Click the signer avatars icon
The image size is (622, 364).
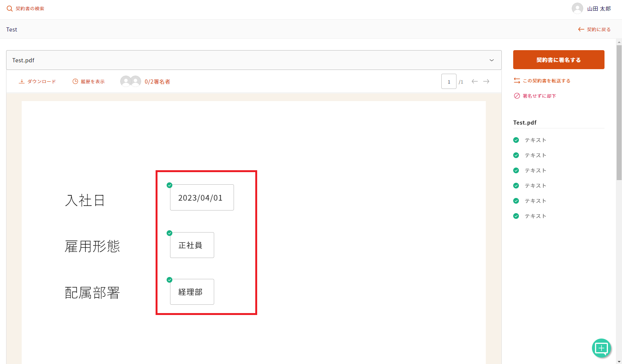[x=130, y=81]
